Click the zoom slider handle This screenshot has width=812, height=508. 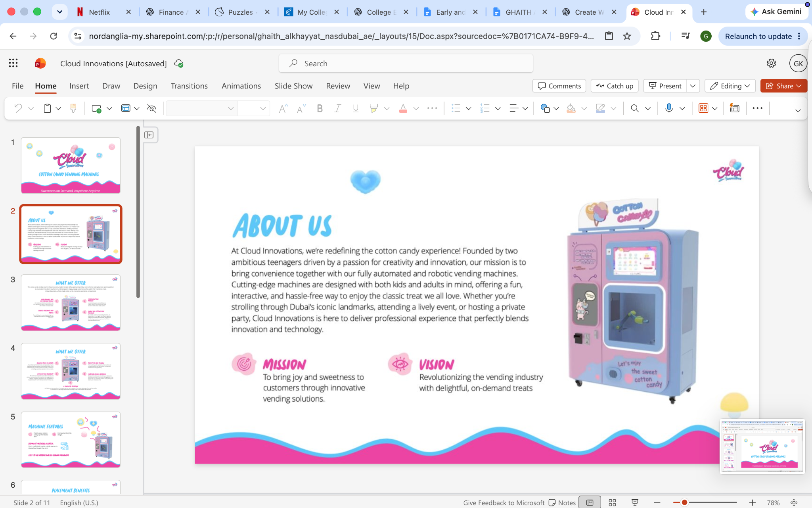click(x=684, y=502)
